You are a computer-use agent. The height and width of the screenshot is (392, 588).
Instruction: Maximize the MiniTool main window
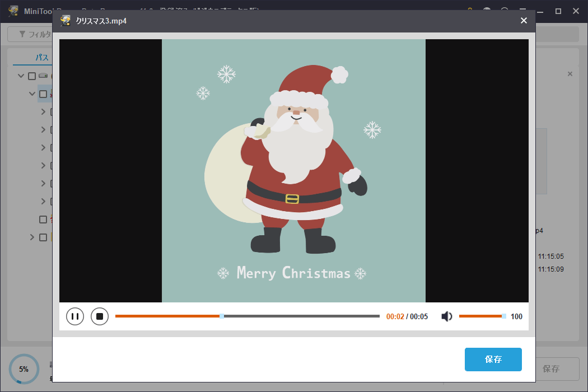pyautogui.click(x=558, y=11)
